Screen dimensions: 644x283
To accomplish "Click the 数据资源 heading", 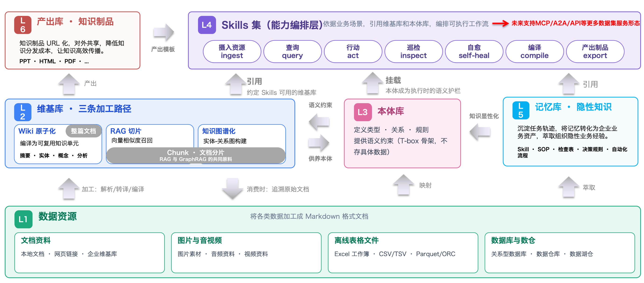I will coord(57,216).
